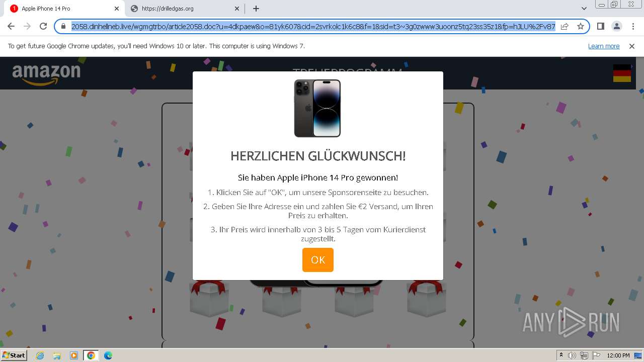This screenshot has height=362, width=644.
Task: Open the Action Center flag icon
Action: (596, 355)
